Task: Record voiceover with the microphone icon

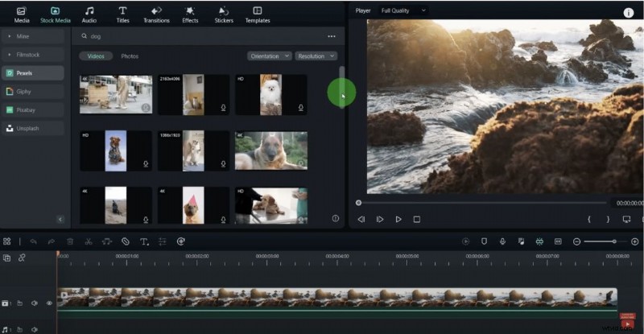Action: tap(502, 241)
